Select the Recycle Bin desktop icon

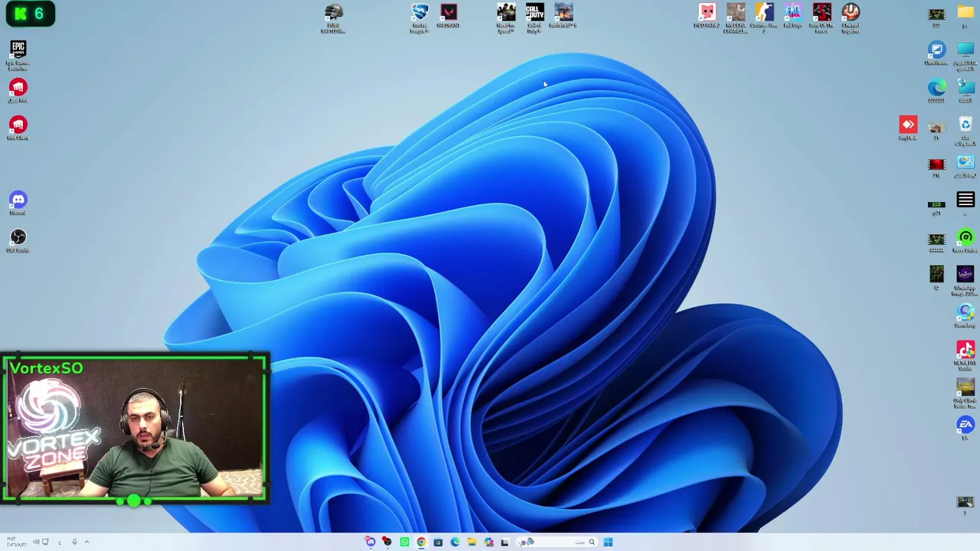(x=965, y=131)
